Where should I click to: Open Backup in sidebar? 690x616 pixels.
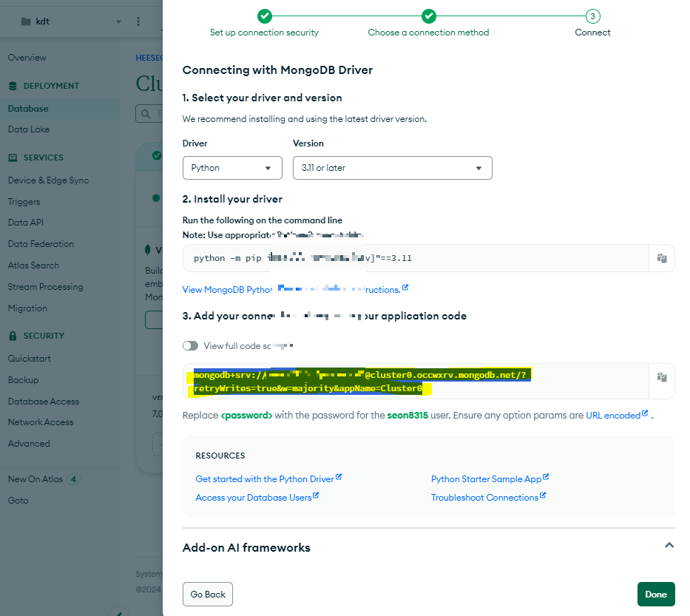[24, 380]
